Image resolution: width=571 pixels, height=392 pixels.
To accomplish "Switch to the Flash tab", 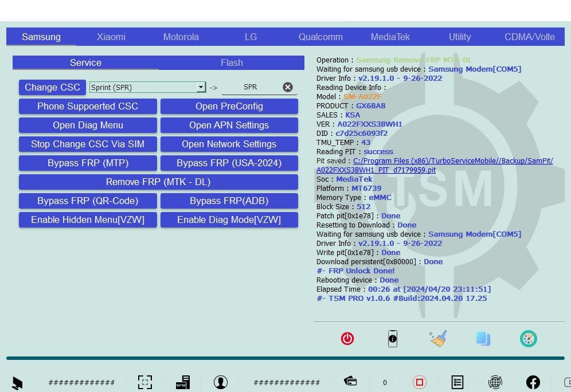I will click(232, 63).
